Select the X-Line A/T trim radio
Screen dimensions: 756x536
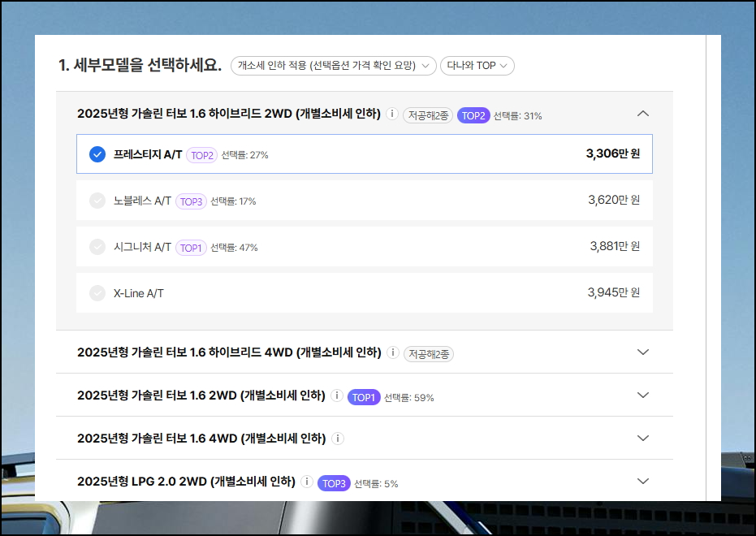coord(97,293)
